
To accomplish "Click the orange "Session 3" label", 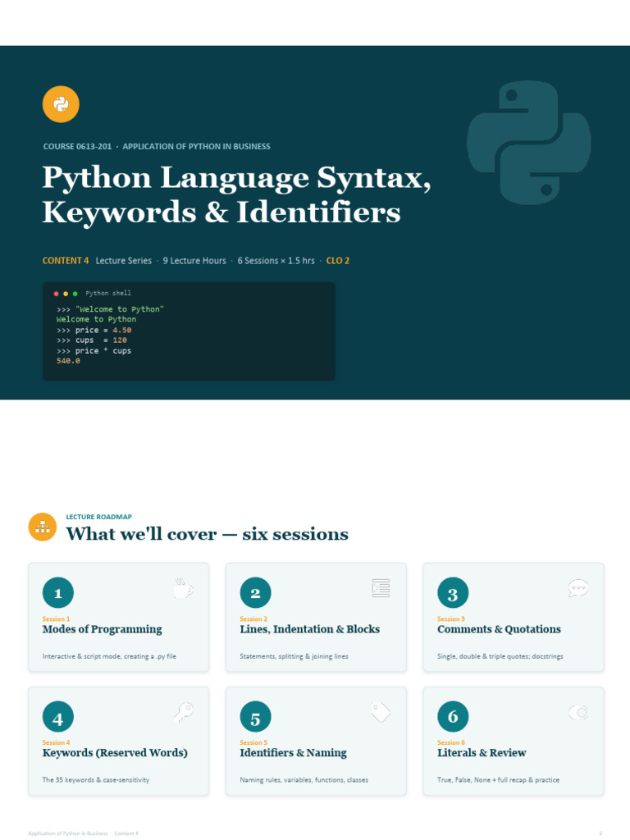I will (451, 619).
